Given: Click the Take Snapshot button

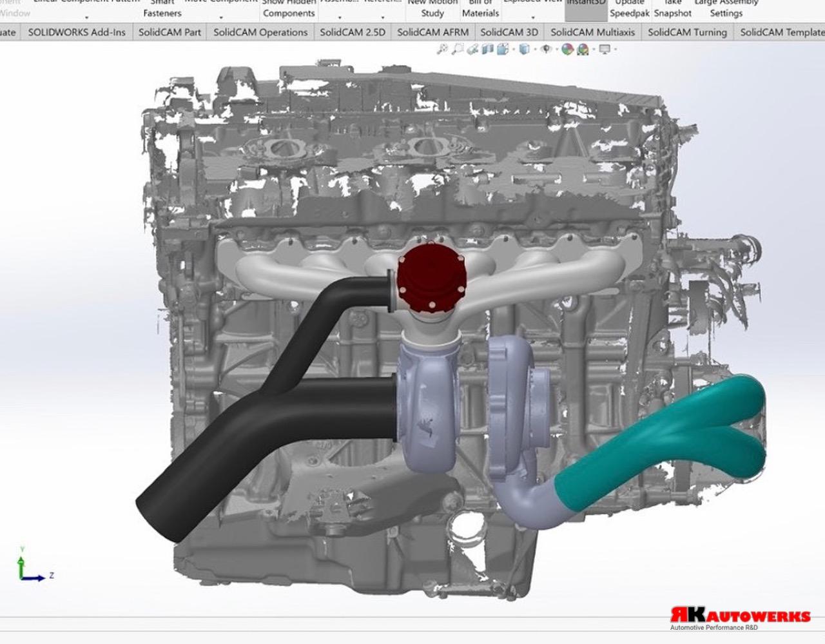Looking at the screenshot, I should click(x=672, y=9).
